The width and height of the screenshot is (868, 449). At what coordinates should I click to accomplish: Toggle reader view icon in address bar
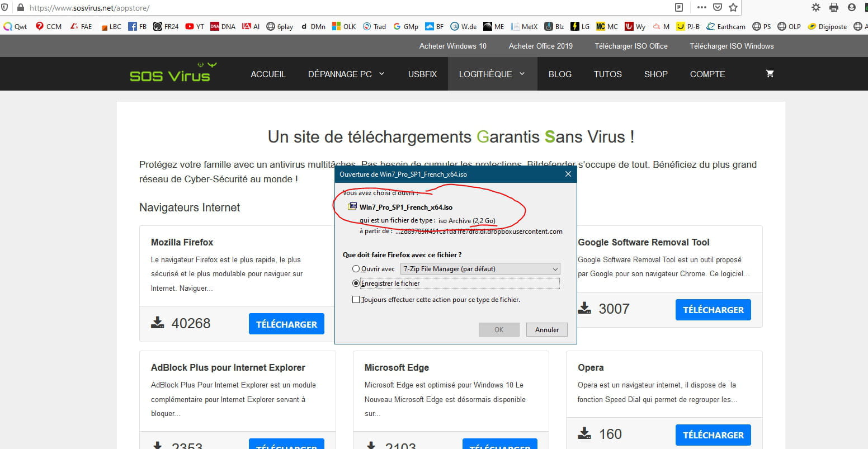coord(678,7)
